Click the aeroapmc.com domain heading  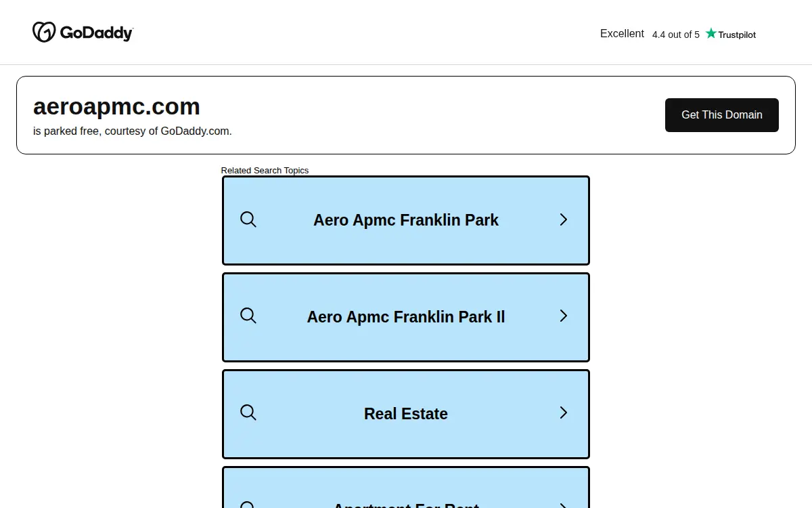pyautogui.click(x=116, y=106)
